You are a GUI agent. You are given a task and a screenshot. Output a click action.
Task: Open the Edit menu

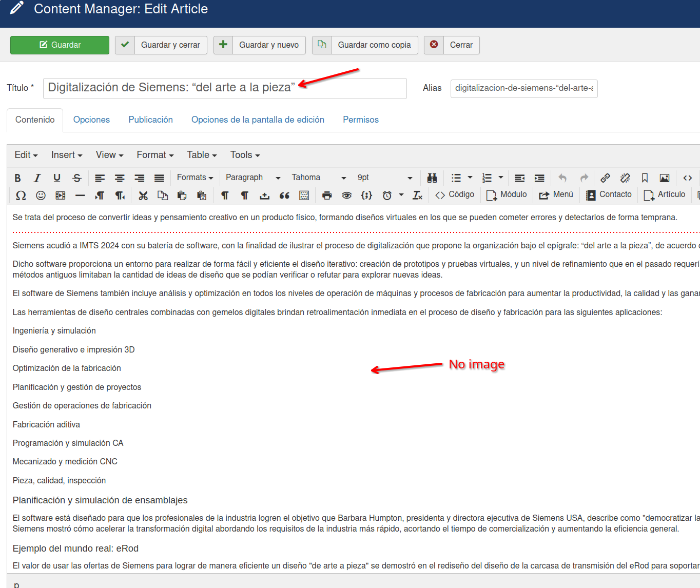(x=26, y=155)
